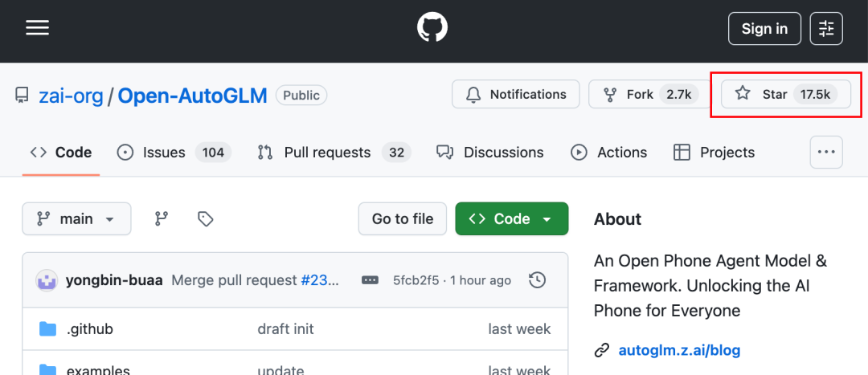Open the yongbin-buaa avatar
This screenshot has height=375, width=868.
47,280
